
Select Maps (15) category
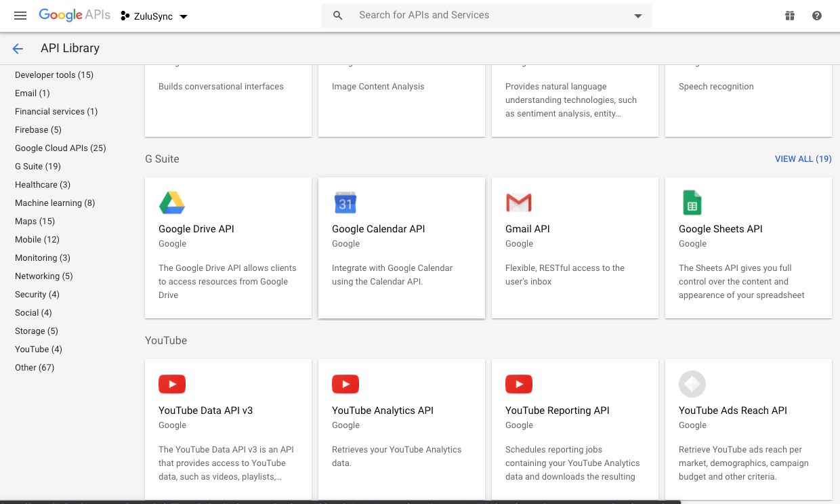[35, 222]
